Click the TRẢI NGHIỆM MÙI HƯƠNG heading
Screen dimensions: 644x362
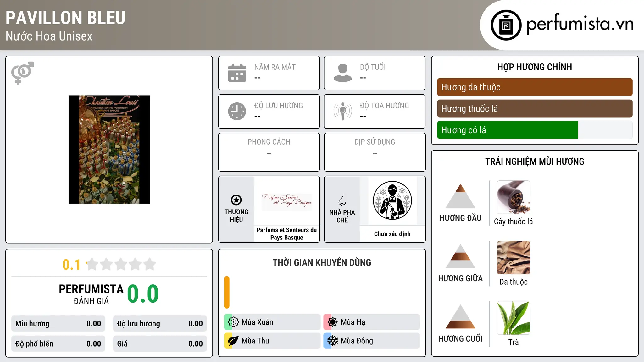(535, 162)
